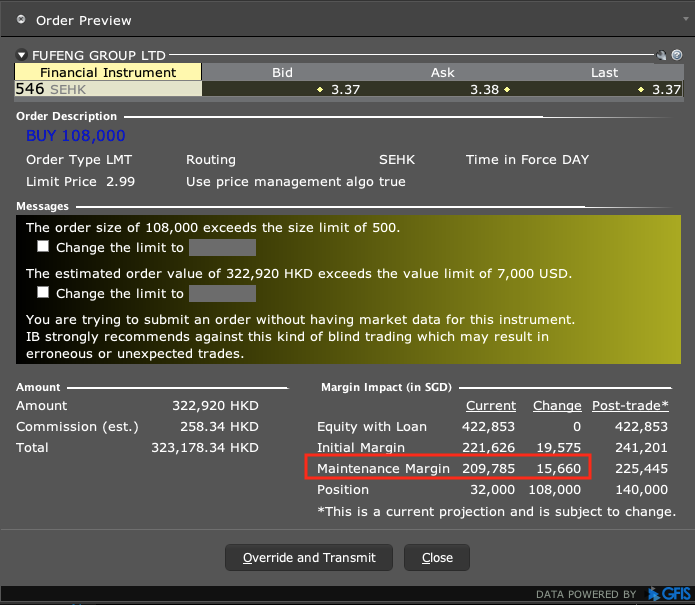Click the Current column heading link

pos(491,406)
